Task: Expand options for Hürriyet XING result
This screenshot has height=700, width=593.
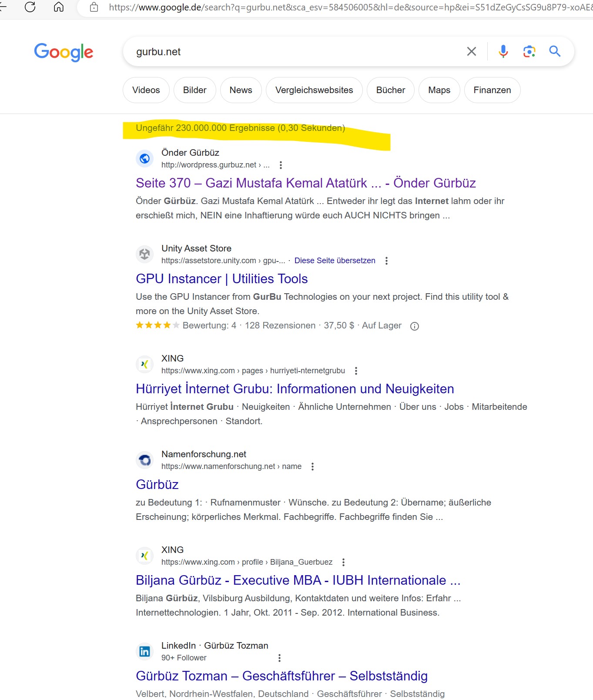Action: point(356,371)
